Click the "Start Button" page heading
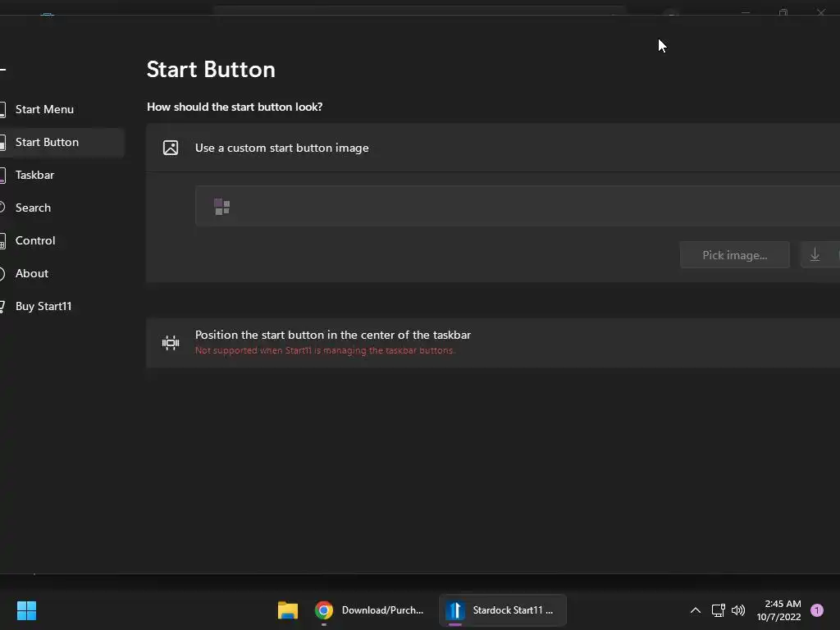The image size is (840, 630). pos(211,70)
